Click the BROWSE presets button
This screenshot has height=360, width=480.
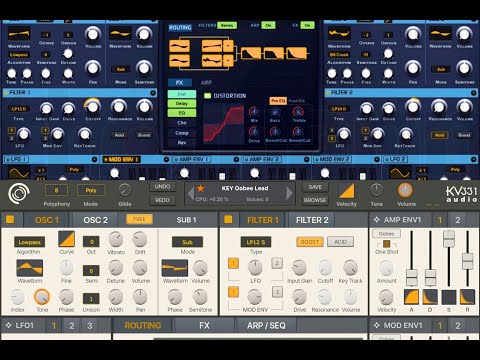click(315, 200)
